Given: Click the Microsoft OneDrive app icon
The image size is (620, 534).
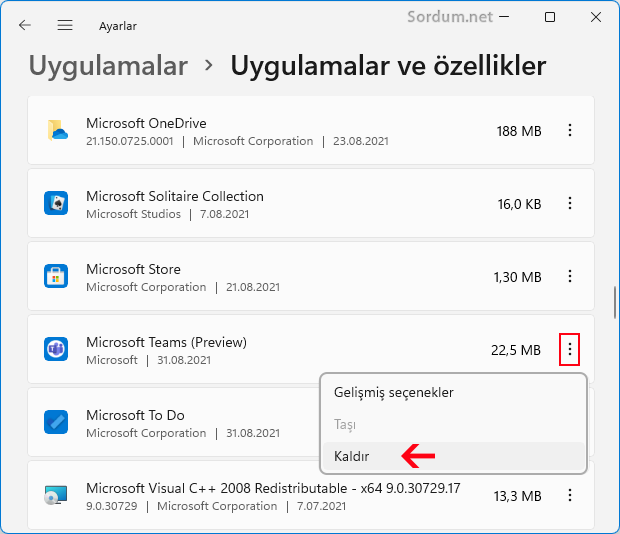Looking at the screenshot, I should (x=57, y=130).
